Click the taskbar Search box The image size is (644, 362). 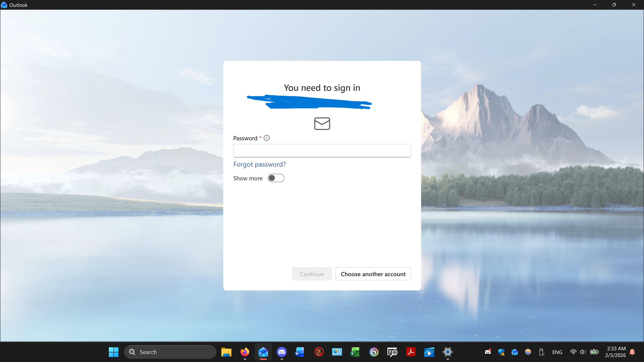click(x=170, y=352)
